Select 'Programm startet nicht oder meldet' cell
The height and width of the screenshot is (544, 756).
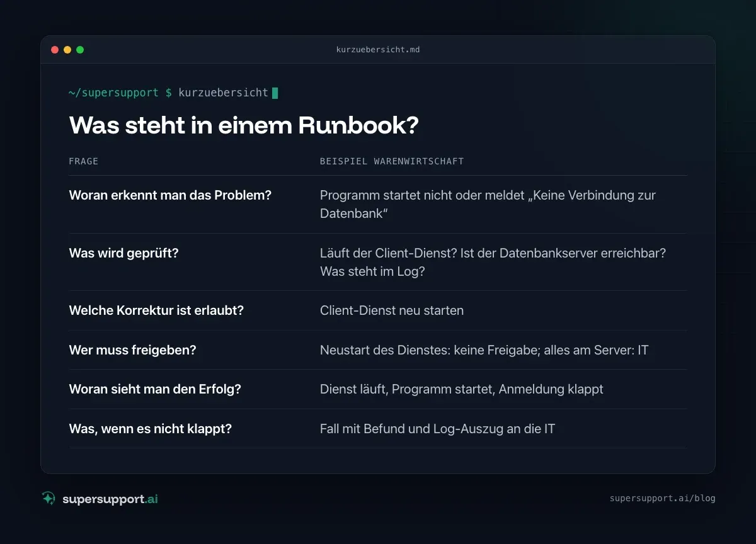tap(488, 204)
